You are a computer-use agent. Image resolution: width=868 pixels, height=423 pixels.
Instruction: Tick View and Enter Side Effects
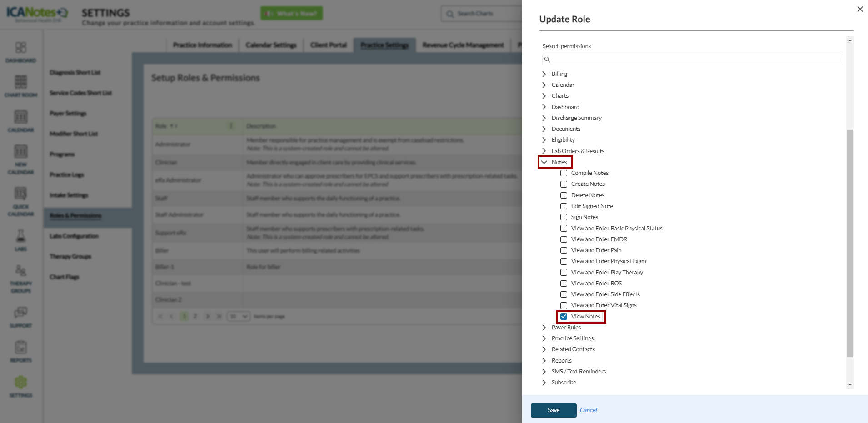(564, 294)
